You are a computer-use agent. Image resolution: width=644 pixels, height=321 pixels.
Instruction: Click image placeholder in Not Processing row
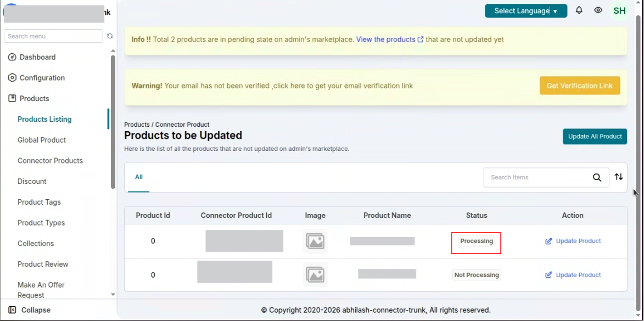(315, 274)
